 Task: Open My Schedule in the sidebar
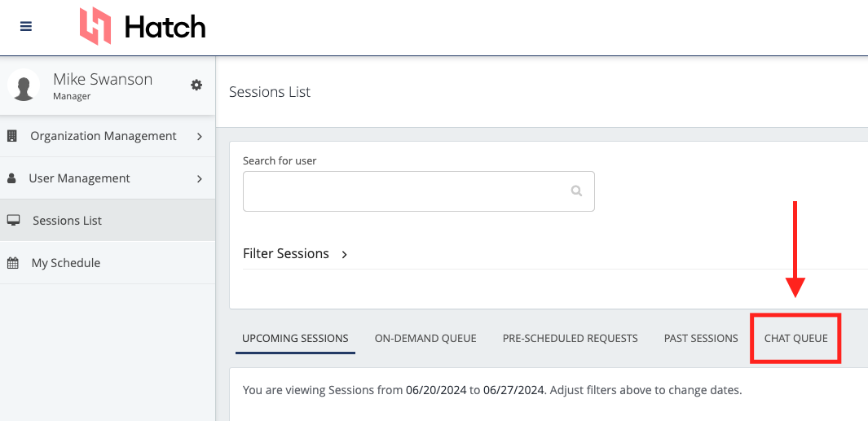coord(108,263)
